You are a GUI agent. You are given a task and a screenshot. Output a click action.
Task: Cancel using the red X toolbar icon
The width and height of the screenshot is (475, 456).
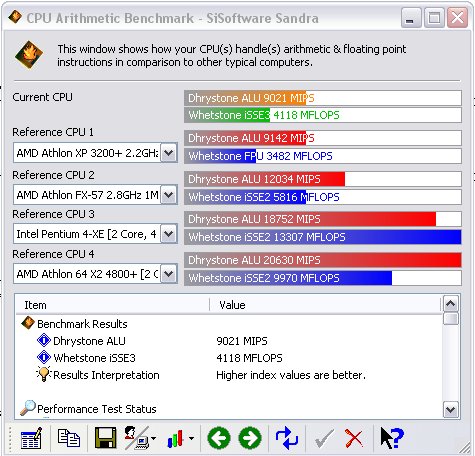(x=354, y=438)
